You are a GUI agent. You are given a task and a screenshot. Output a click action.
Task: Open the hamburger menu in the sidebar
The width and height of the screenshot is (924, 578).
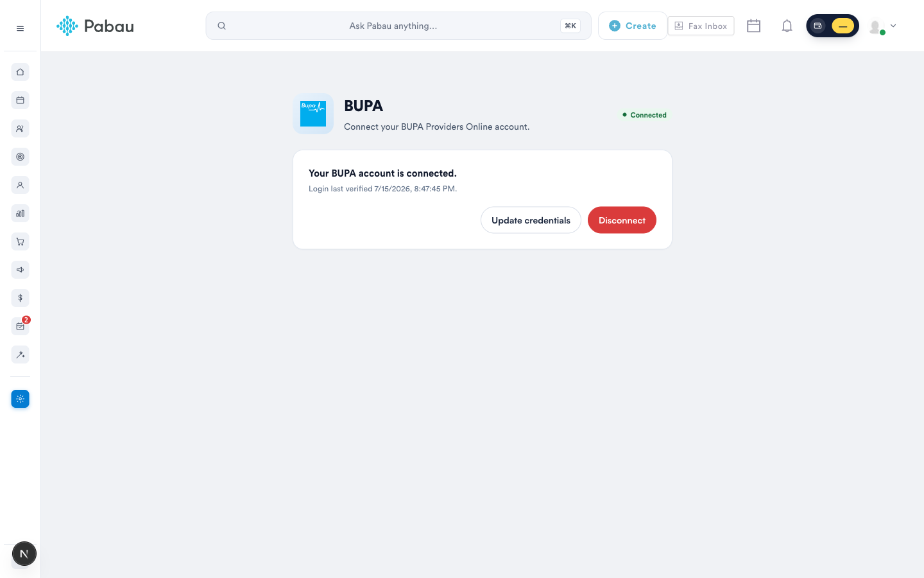tap(20, 28)
